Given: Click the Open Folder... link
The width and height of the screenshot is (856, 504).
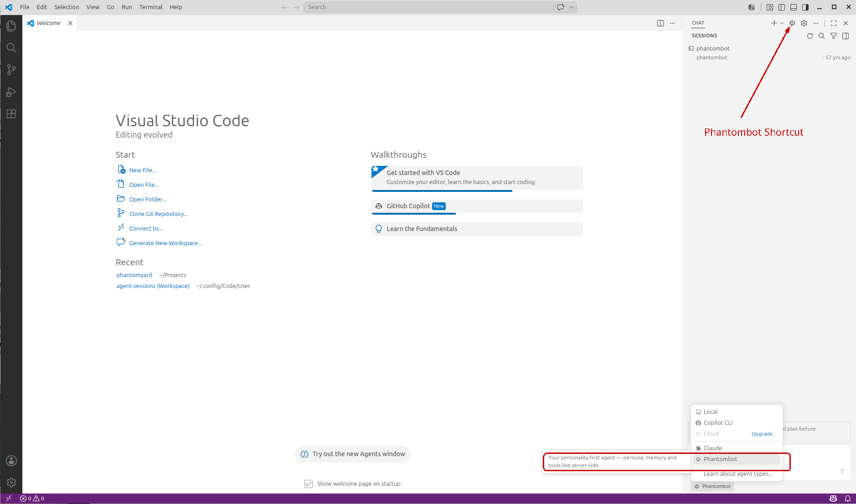Looking at the screenshot, I should click(148, 199).
